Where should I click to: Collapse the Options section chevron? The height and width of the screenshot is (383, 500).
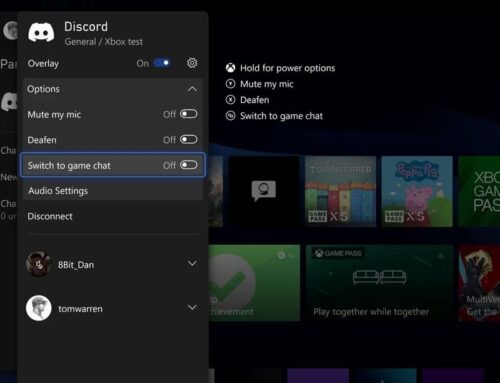coord(192,89)
